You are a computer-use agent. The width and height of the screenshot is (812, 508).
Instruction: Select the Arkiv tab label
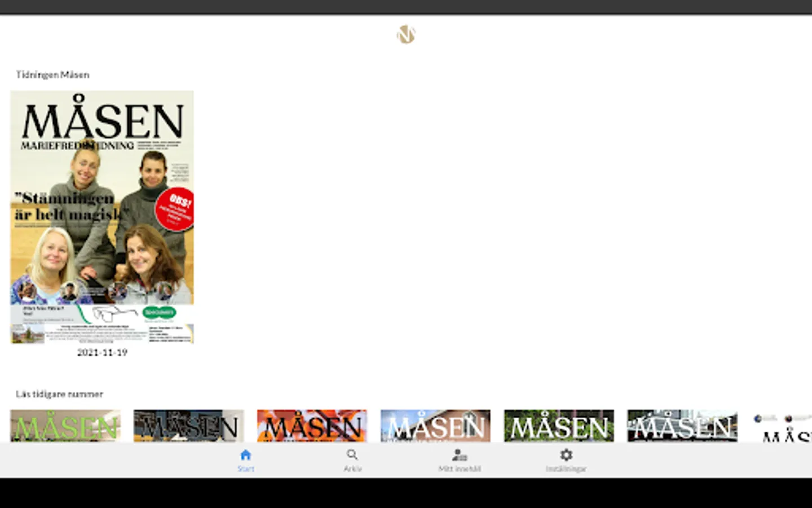coord(352,468)
